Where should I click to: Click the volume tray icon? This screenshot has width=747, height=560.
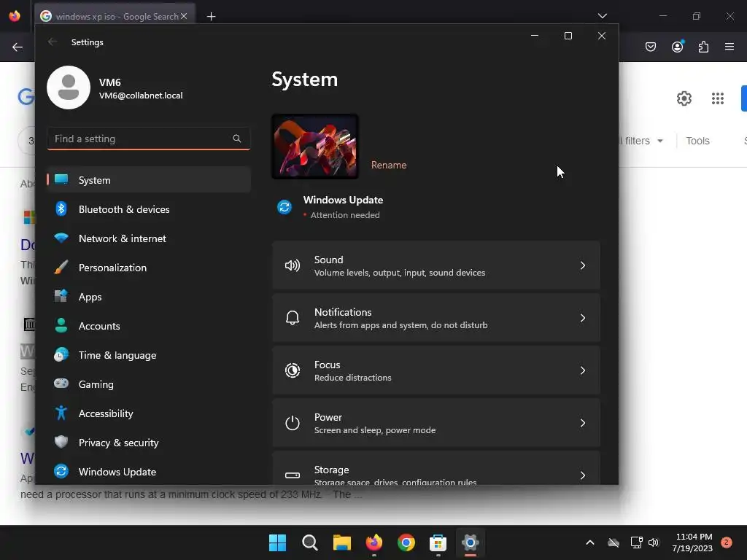click(654, 542)
